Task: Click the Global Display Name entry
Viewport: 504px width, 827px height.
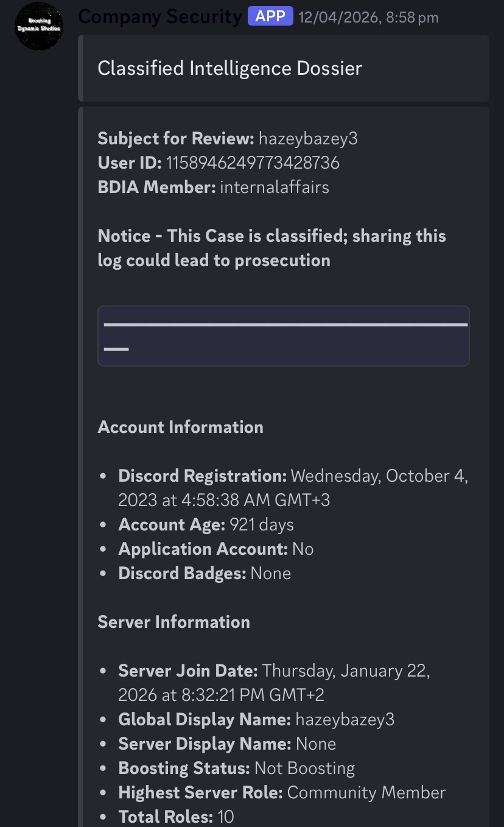Action: (256, 719)
